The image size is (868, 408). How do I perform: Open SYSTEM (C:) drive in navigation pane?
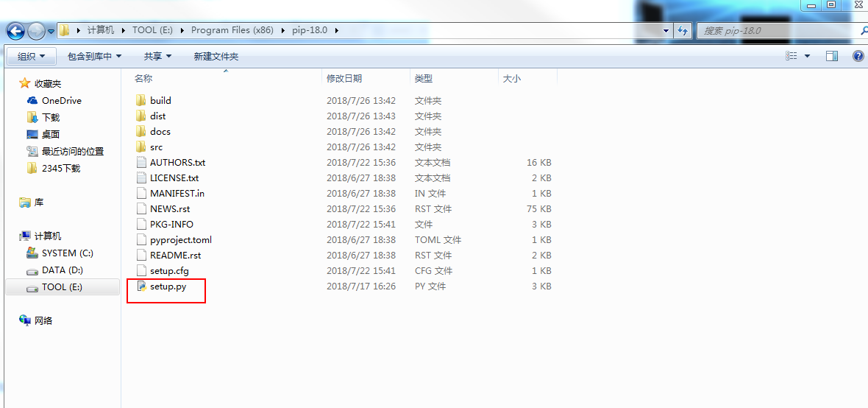(x=67, y=253)
